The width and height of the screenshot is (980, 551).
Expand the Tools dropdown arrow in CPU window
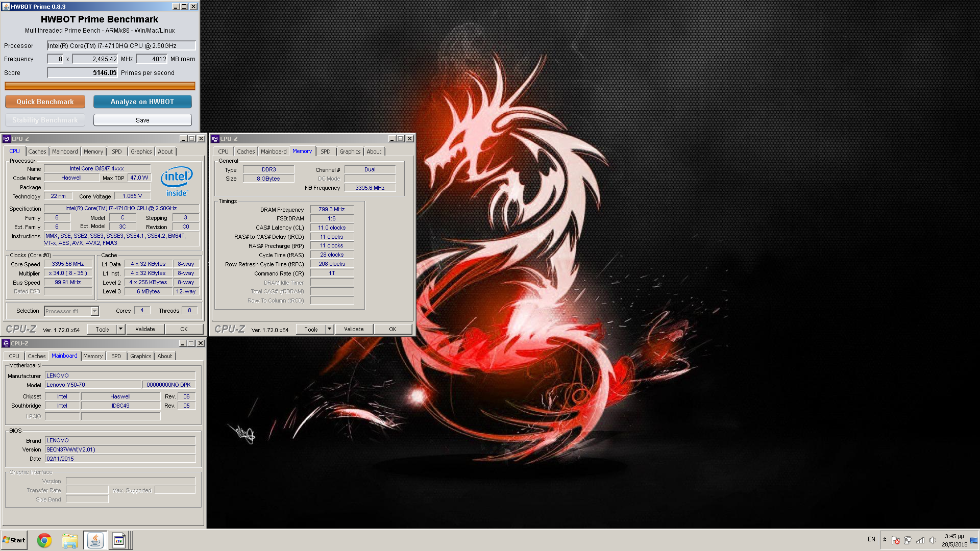[121, 329]
